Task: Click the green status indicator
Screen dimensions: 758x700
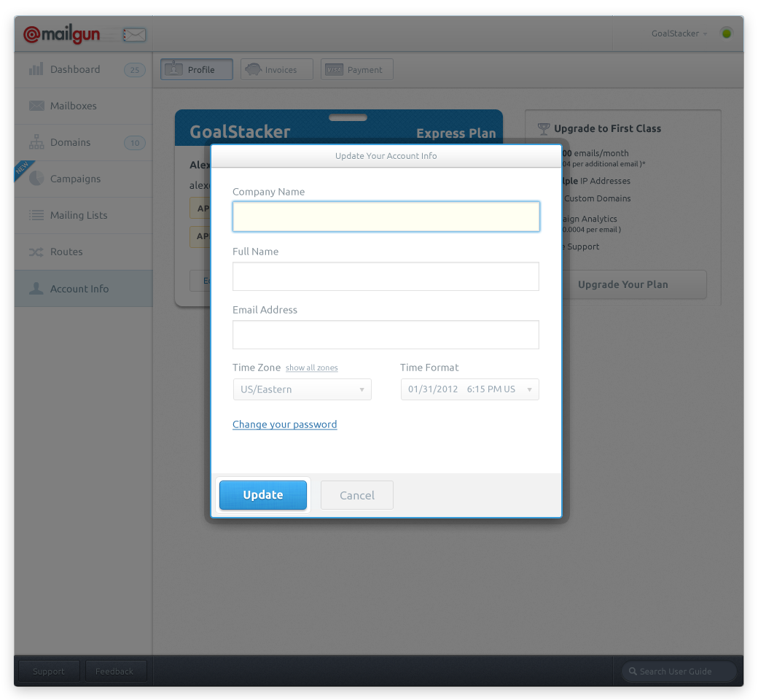Action: [x=726, y=34]
